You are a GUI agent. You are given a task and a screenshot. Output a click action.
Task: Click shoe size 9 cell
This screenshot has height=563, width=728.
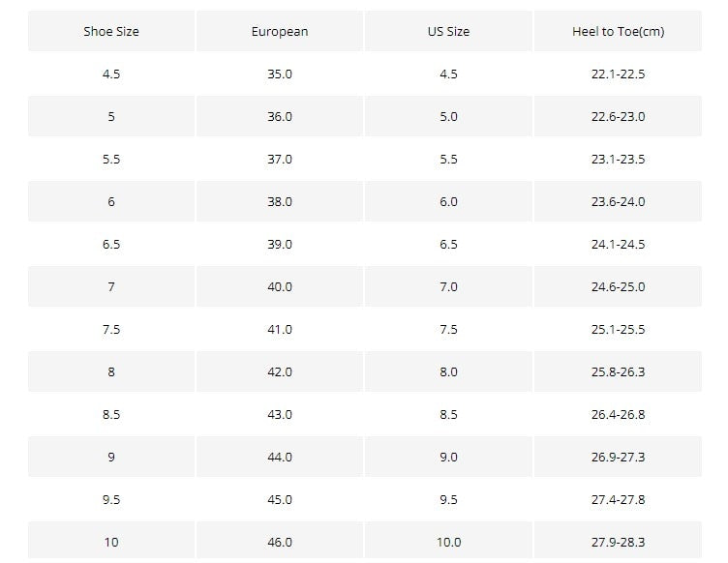(x=111, y=458)
